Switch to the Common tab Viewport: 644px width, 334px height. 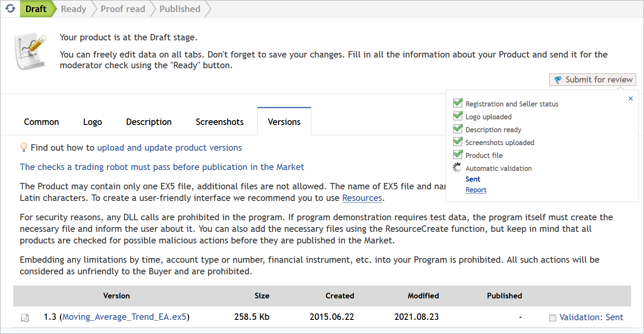click(x=41, y=122)
